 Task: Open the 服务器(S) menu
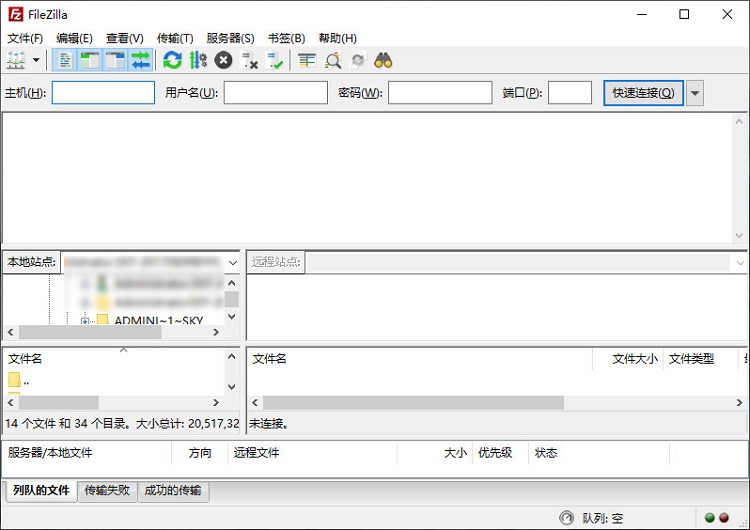tap(230, 38)
